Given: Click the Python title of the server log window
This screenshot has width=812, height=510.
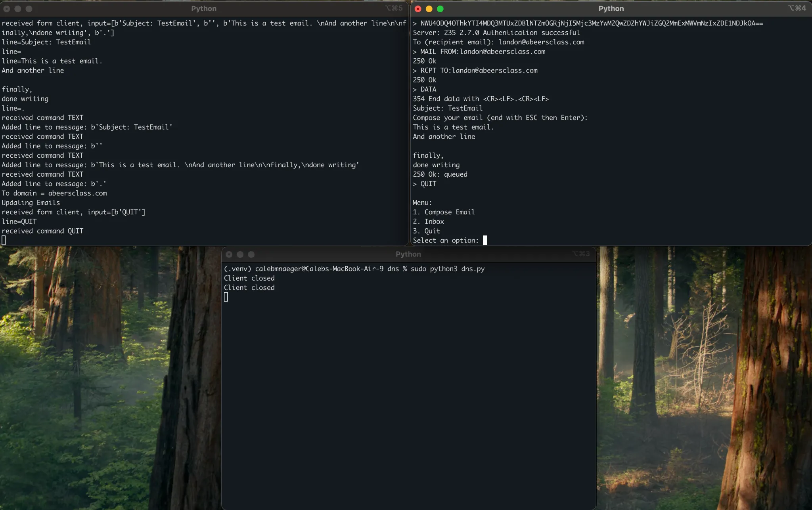Looking at the screenshot, I should pyautogui.click(x=204, y=9).
